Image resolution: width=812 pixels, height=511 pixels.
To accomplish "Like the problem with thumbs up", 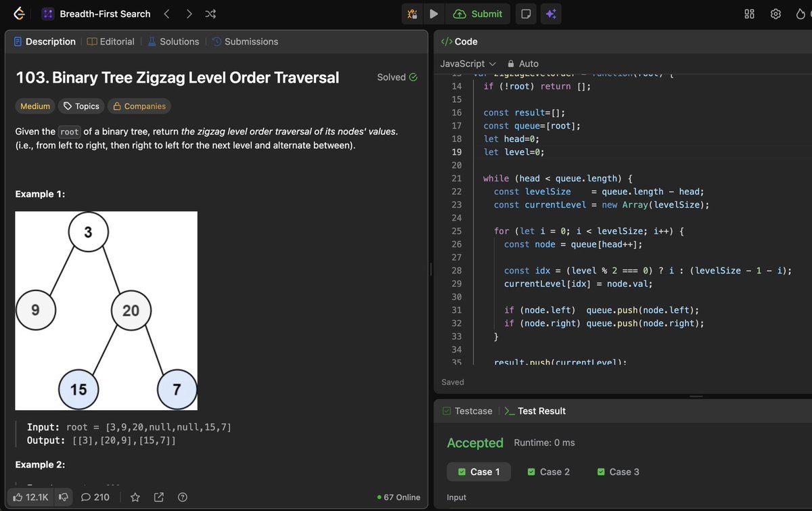I will point(30,497).
